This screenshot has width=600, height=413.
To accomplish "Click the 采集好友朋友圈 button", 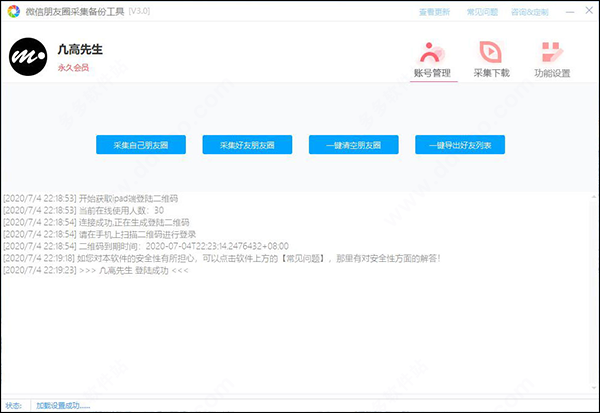I will [x=247, y=145].
